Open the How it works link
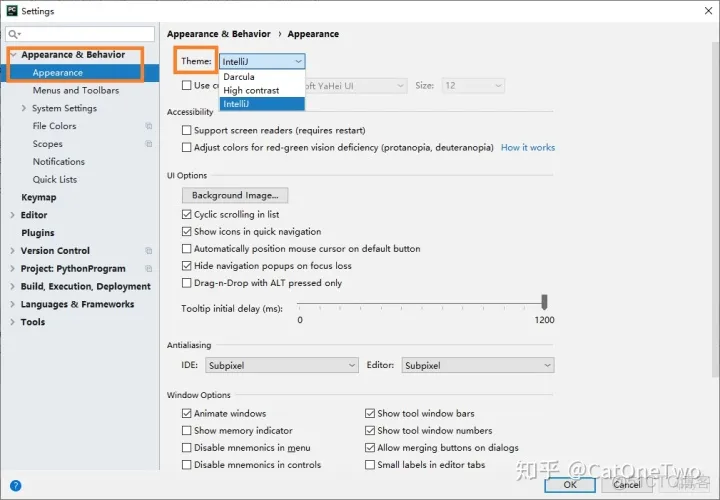Screen dimensions: 720x500 coord(528,147)
